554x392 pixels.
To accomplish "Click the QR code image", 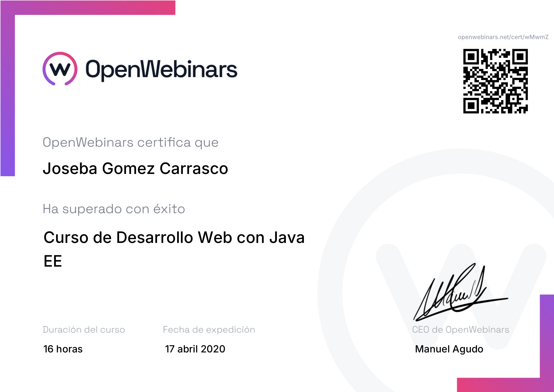I will 495,81.
